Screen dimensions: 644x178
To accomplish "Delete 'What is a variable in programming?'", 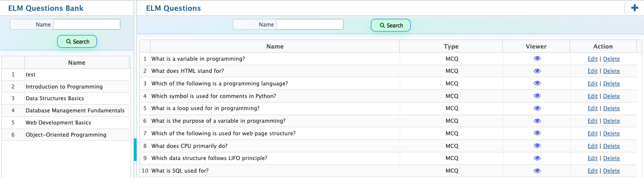I will (x=612, y=59).
